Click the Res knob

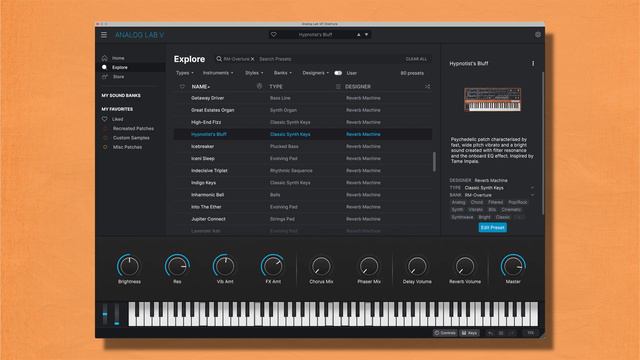coord(177,266)
